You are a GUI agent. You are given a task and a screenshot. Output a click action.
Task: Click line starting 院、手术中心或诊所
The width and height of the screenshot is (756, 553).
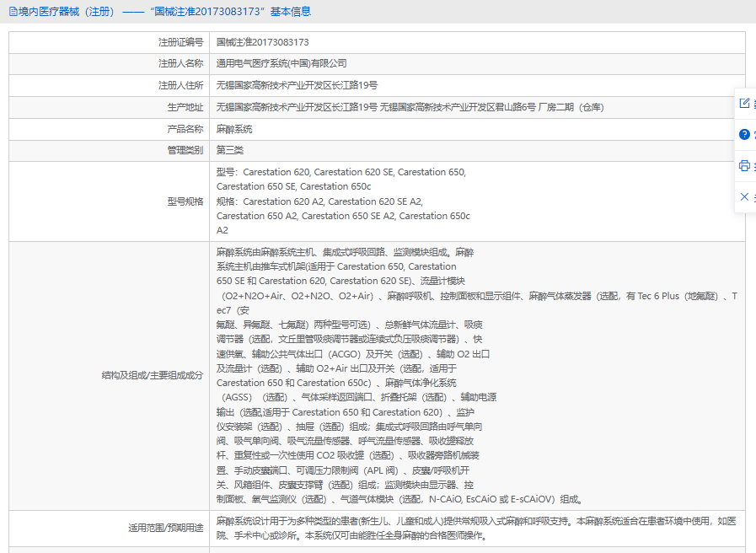353,535
